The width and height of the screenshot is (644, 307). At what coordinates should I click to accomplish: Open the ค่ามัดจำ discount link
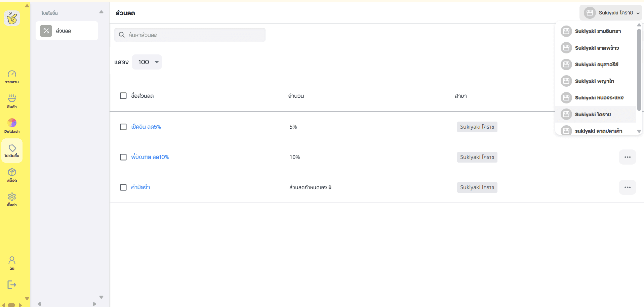(x=140, y=187)
